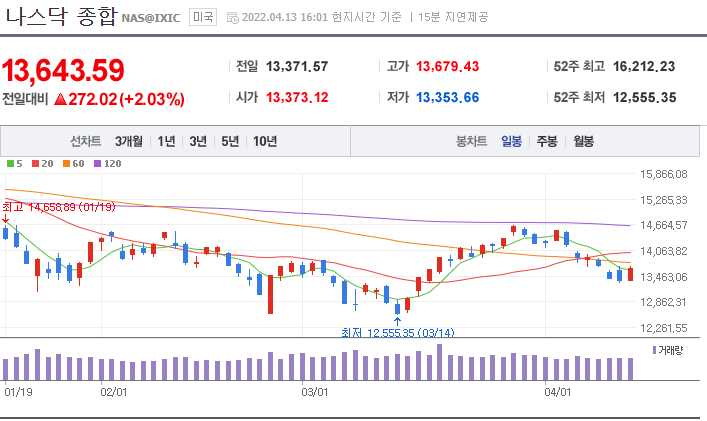Click the purple 거래량 volume legend marker
Image resolution: width=707 pixels, height=421 pixels.
(x=655, y=350)
